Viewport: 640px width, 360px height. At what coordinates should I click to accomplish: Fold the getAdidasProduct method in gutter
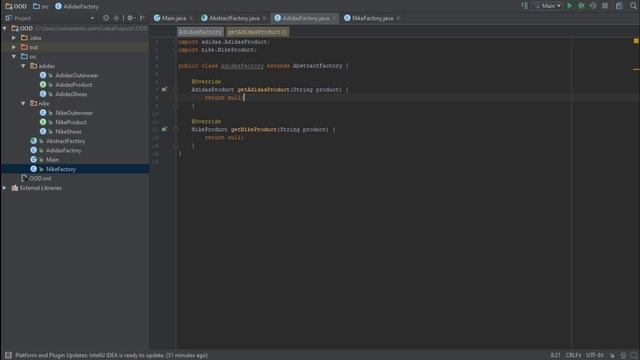coord(176,89)
